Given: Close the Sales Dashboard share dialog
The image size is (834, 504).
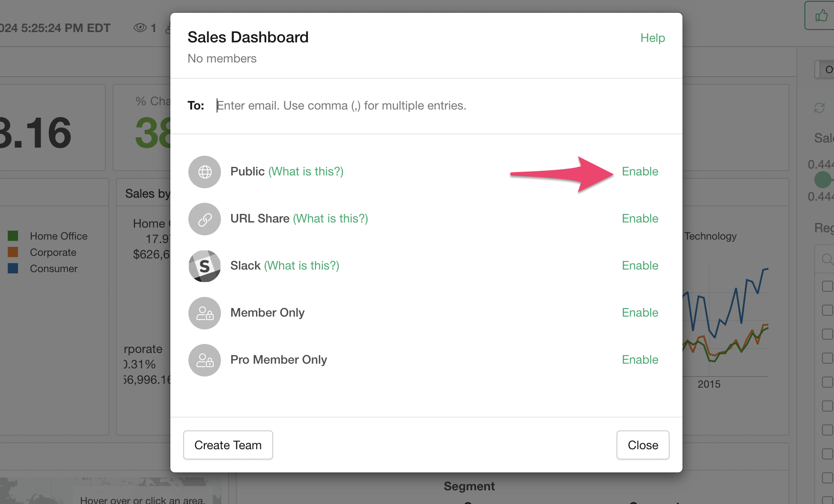Looking at the screenshot, I should tap(643, 445).
